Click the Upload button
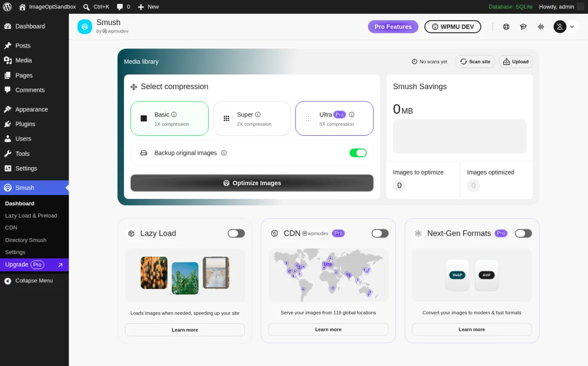Image resolution: width=588 pixels, height=366 pixels. click(516, 62)
